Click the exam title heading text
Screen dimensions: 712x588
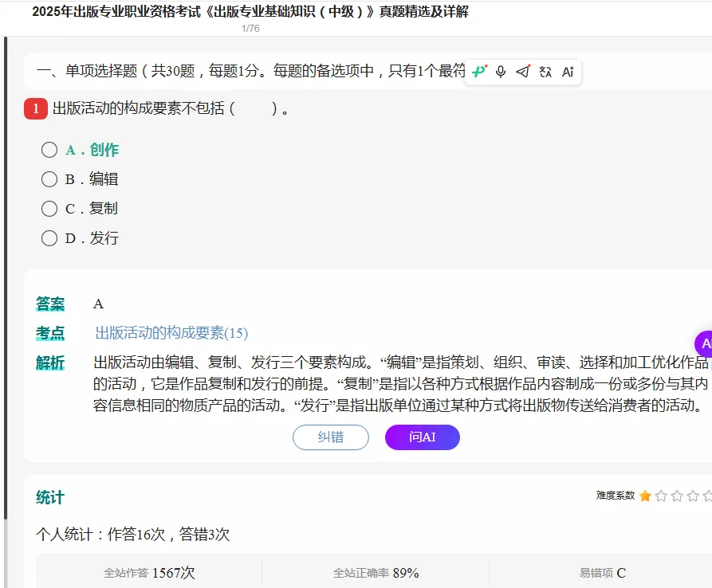[x=250, y=11]
